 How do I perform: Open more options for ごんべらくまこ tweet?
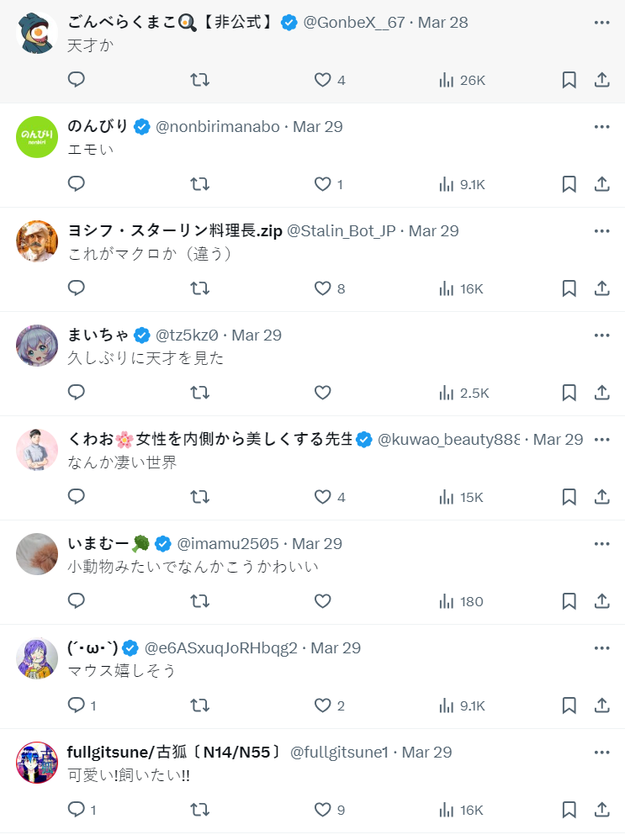[x=601, y=22]
